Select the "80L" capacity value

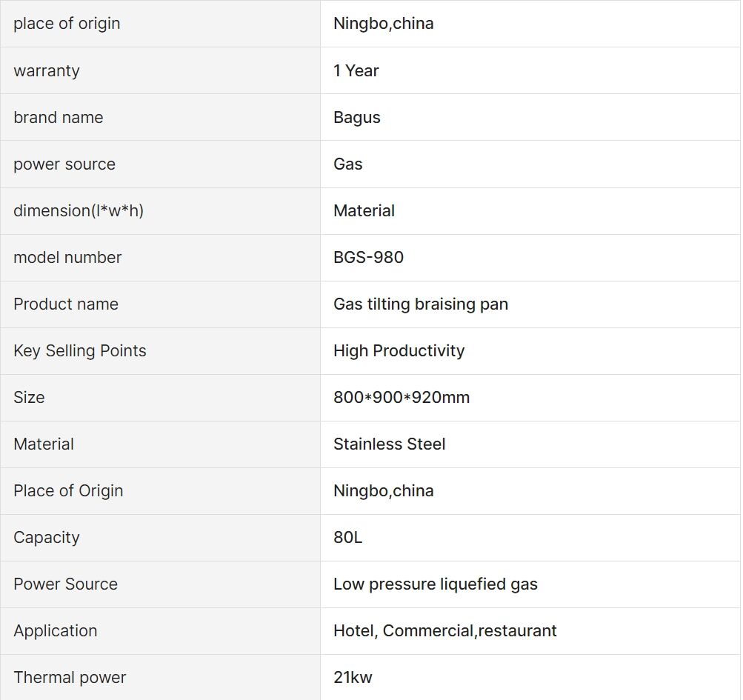pos(348,538)
